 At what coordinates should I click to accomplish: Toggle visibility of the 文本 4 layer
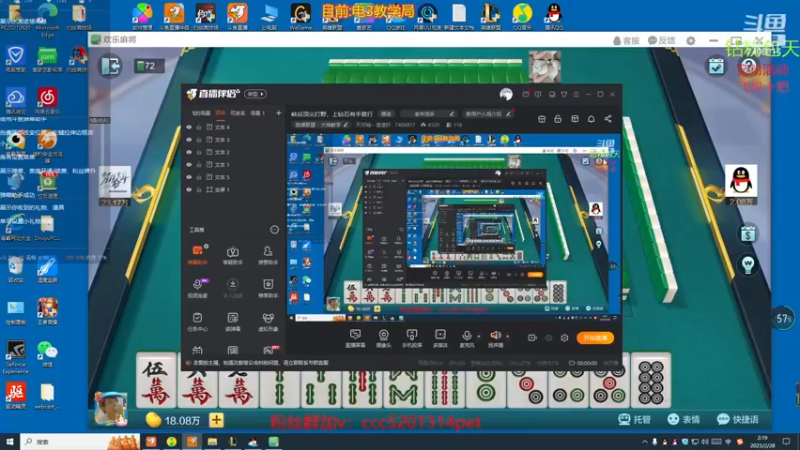click(189, 127)
